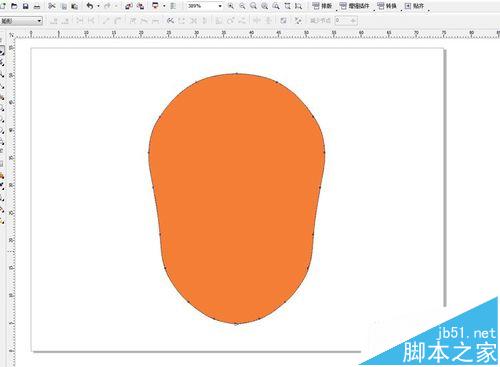
Task: Open the shape mode dropdown in property bar
Action: pyautogui.click(x=21, y=21)
